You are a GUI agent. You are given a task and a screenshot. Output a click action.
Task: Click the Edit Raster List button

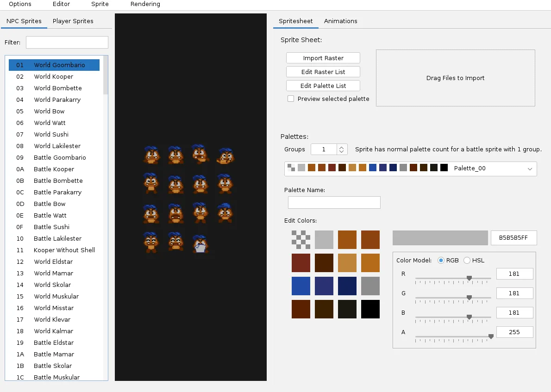[323, 72]
